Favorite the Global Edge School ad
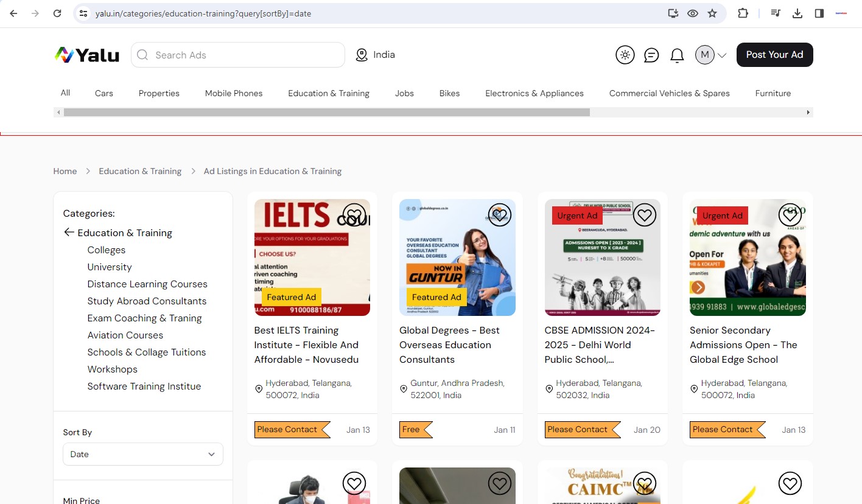The height and width of the screenshot is (504, 862). pos(790,215)
